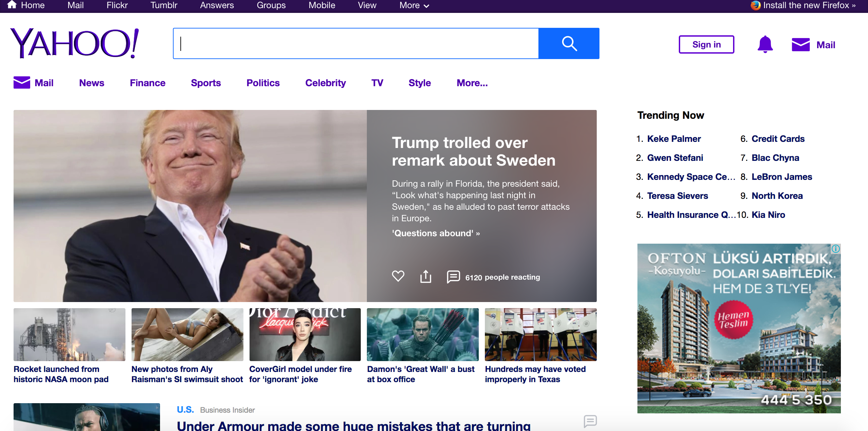This screenshot has width=868, height=431.
Task: Open notifications bell icon
Action: click(x=765, y=44)
